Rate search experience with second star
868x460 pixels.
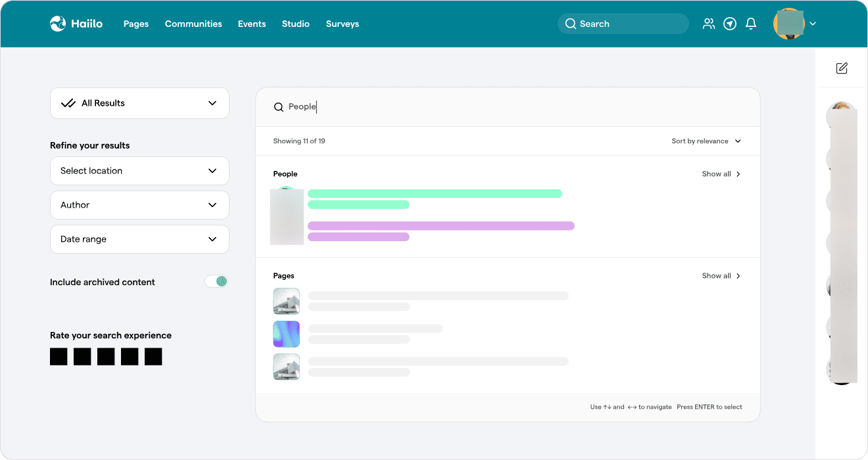[82, 357]
